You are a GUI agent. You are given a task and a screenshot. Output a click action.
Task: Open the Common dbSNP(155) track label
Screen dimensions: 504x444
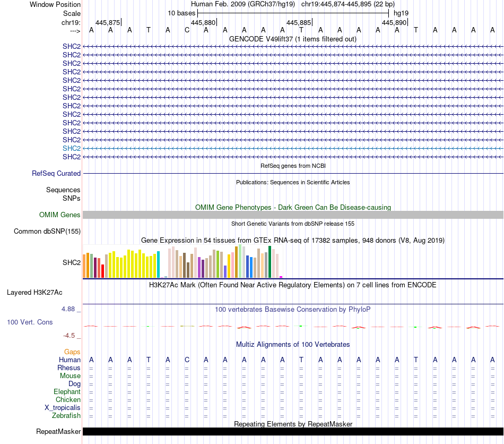pos(47,231)
